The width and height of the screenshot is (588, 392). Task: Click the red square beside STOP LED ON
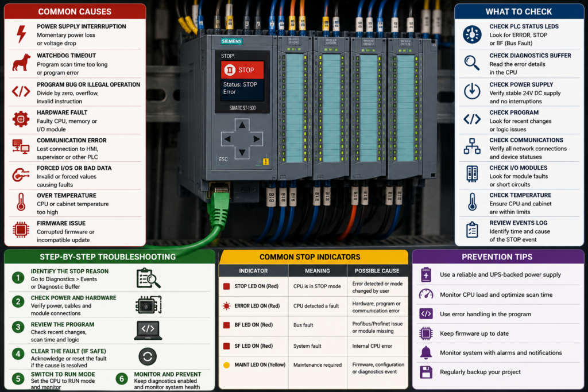coord(226,286)
